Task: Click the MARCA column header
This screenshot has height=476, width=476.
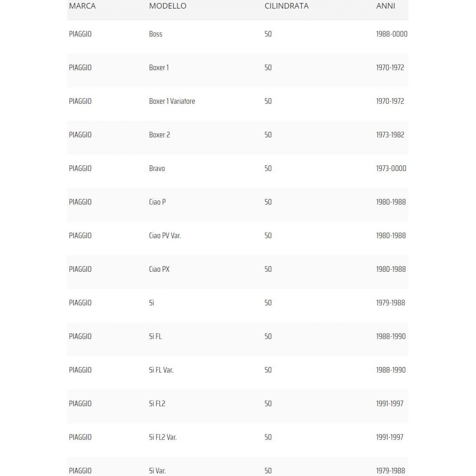Action: coord(82,6)
